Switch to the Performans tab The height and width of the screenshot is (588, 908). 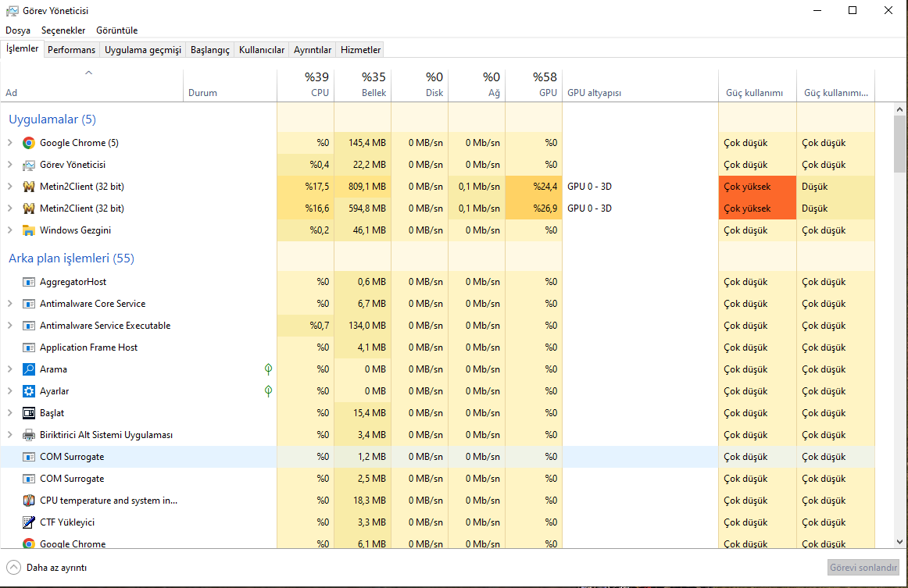(71, 50)
